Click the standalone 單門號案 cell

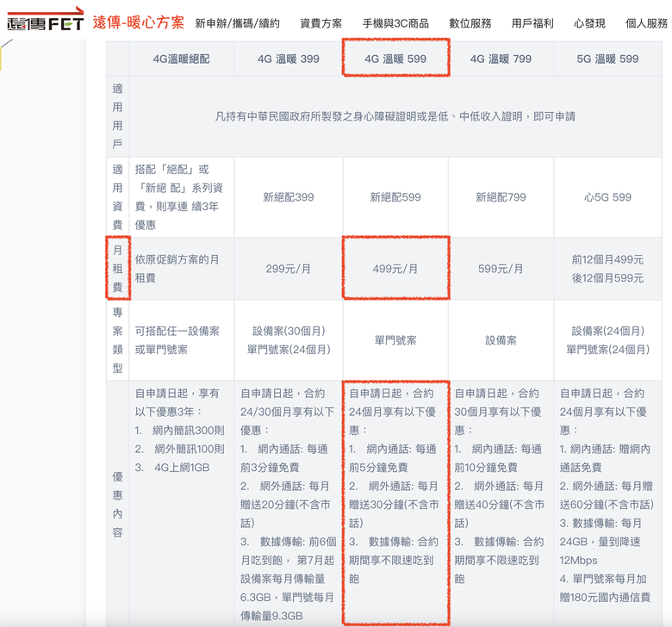click(395, 340)
